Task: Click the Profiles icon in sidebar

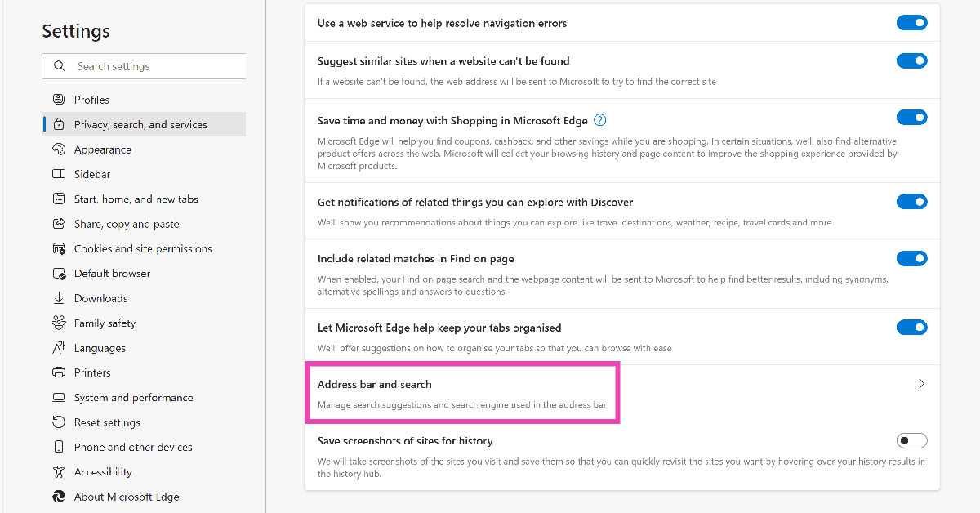Action: pos(59,100)
